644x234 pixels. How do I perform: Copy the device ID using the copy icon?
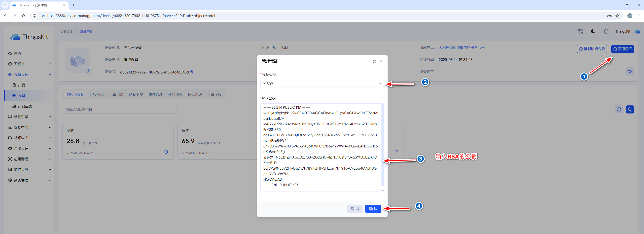[192, 72]
